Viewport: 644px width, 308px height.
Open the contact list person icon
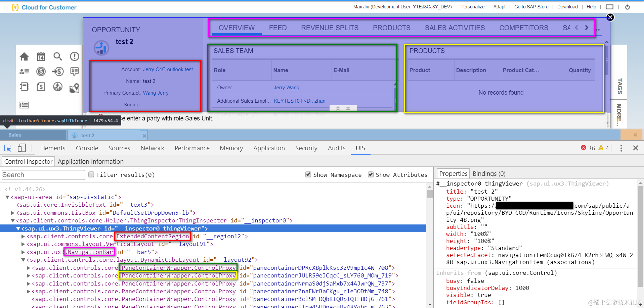(24, 71)
